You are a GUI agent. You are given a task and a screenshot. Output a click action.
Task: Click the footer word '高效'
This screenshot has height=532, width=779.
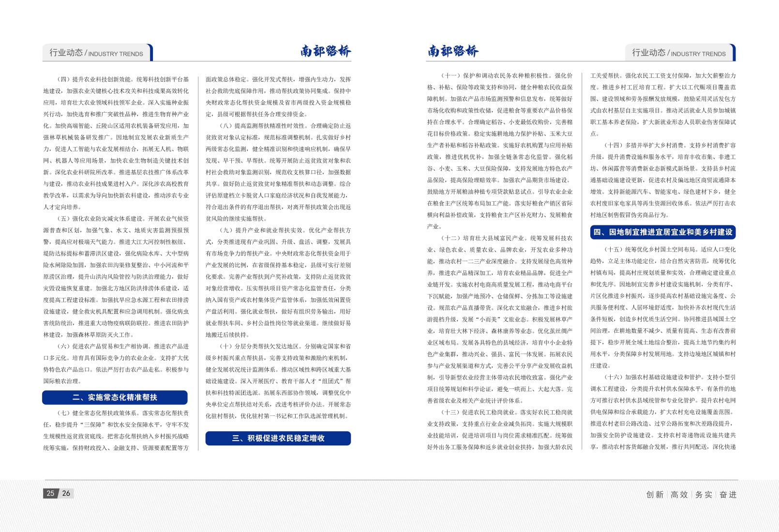(679, 494)
